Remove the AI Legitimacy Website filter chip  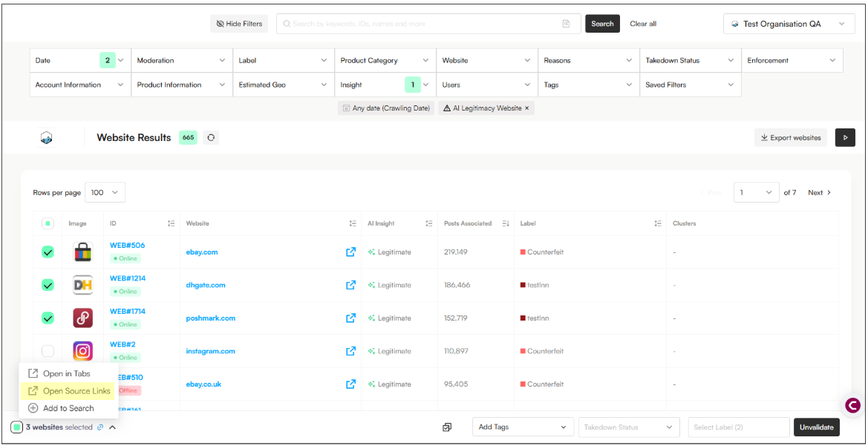coord(527,108)
